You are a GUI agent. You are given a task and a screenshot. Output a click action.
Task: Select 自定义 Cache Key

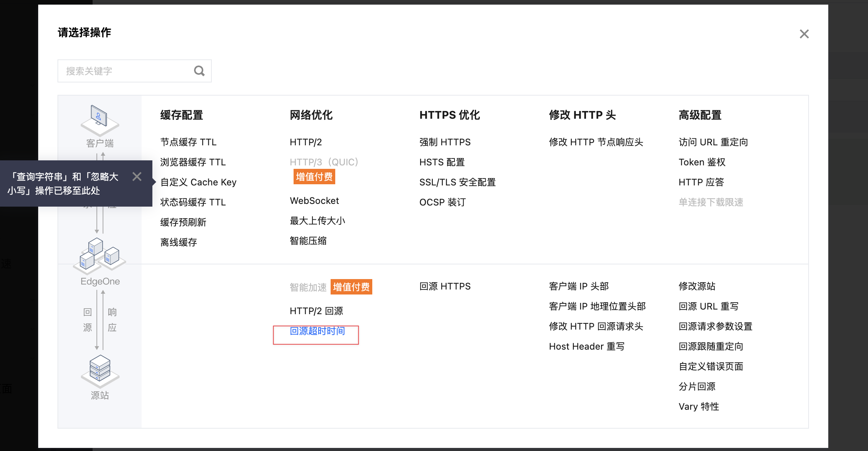coord(198,182)
